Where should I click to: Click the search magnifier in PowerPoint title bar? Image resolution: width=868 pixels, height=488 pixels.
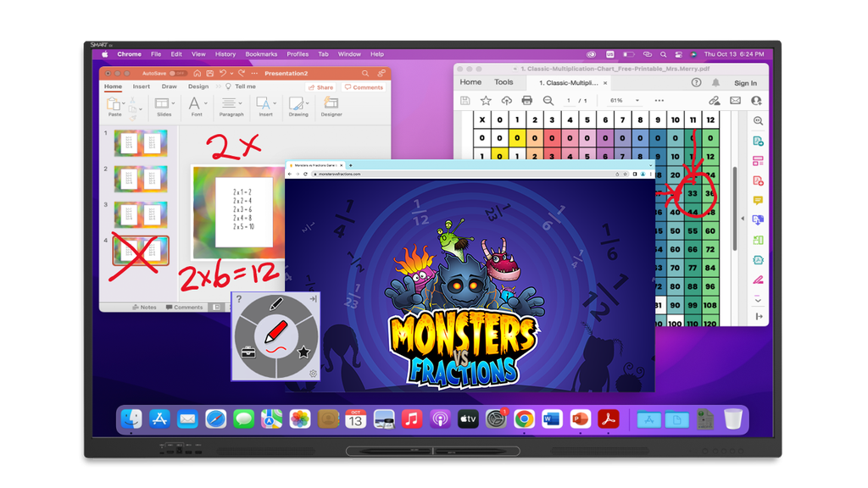[x=364, y=73]
